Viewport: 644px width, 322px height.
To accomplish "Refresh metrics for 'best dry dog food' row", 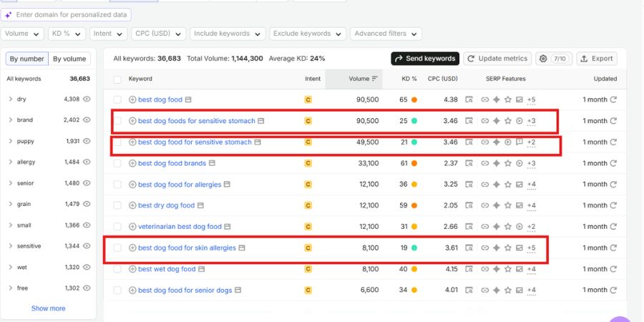I will point(613,205).
